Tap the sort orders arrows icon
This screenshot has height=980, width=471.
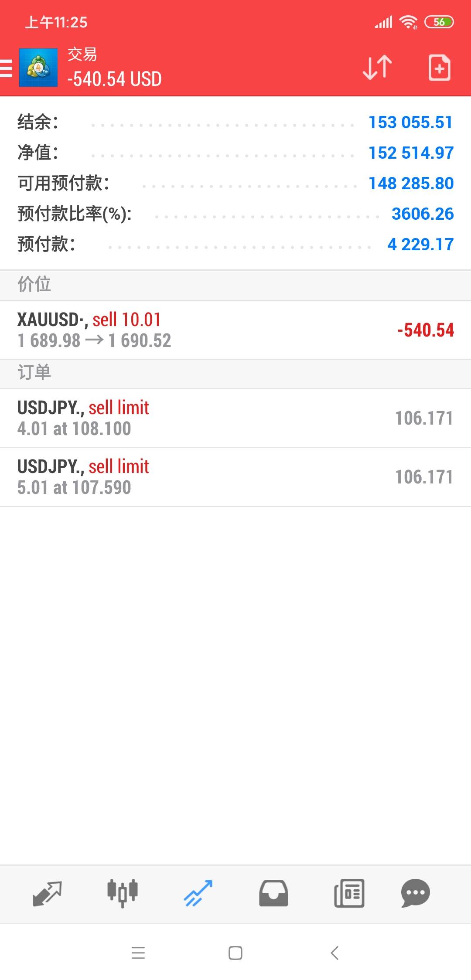click(x=377, y=68)
